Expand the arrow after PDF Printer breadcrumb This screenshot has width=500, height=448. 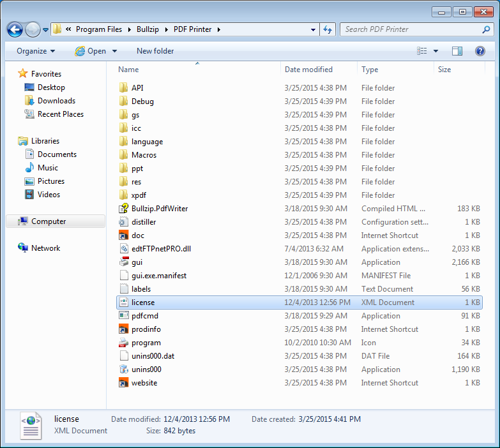219,29
